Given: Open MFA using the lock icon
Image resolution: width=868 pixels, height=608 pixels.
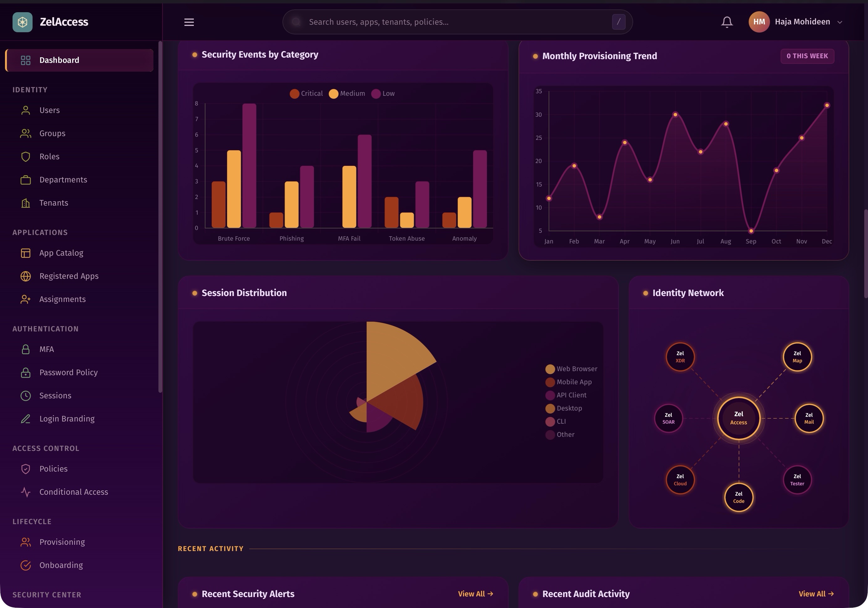Looking at the screenshot, I should click(x=25, y=349).
